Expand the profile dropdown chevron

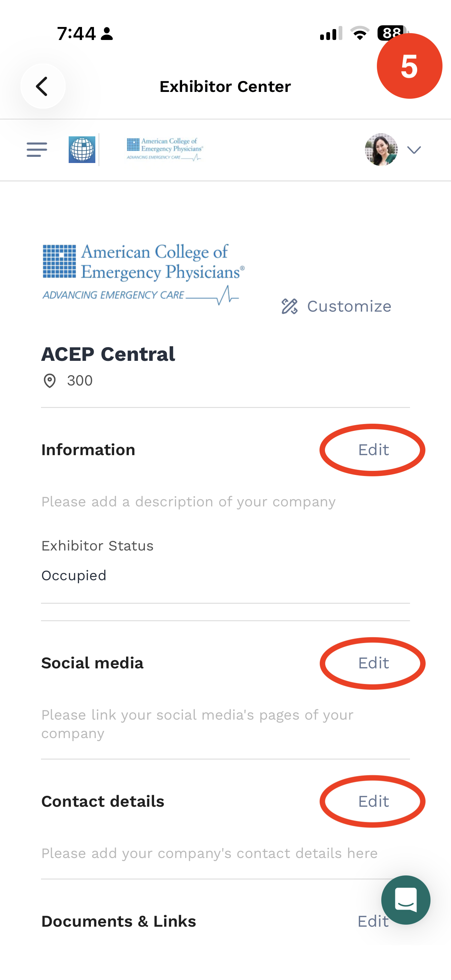(x=414, y=150)
